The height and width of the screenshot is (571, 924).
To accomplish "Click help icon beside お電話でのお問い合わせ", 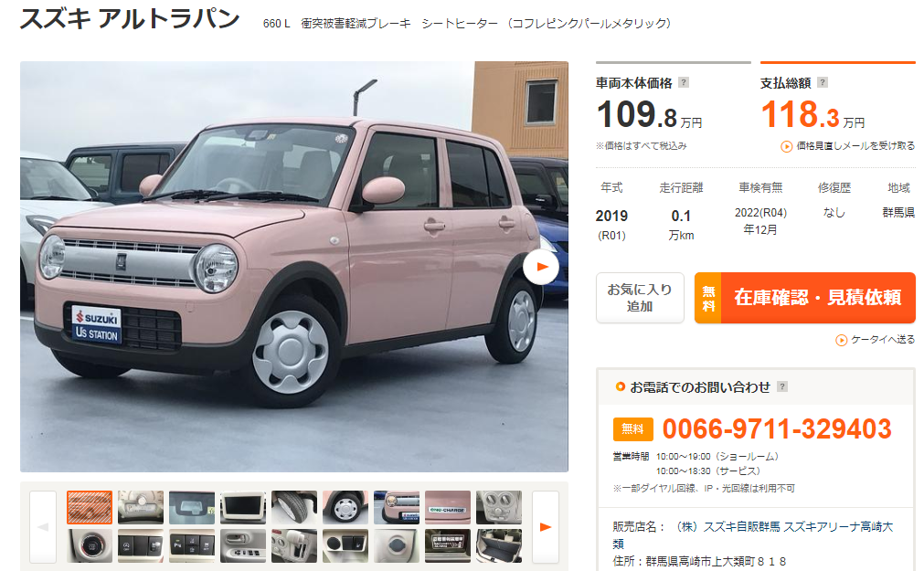I will coord(782,386).
